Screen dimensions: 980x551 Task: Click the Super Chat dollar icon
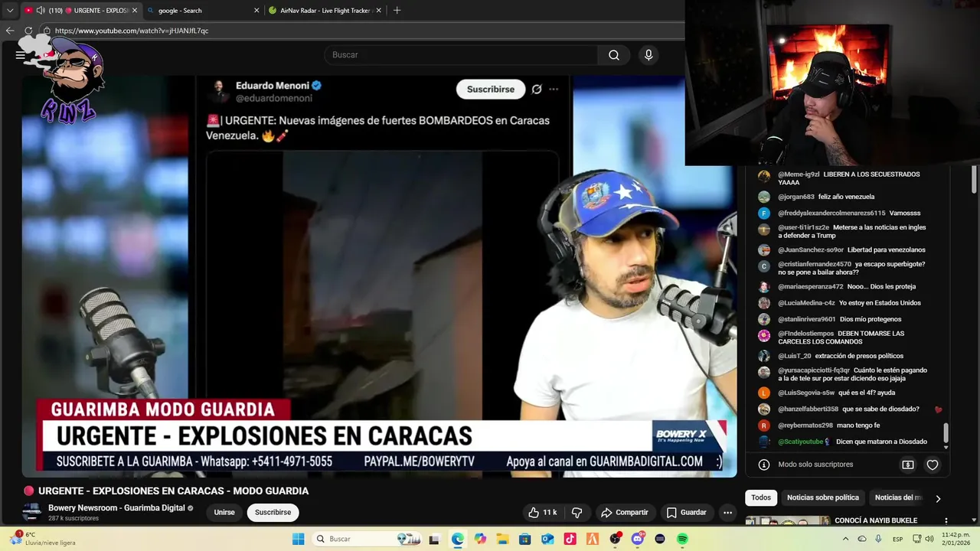coord(908,465)
